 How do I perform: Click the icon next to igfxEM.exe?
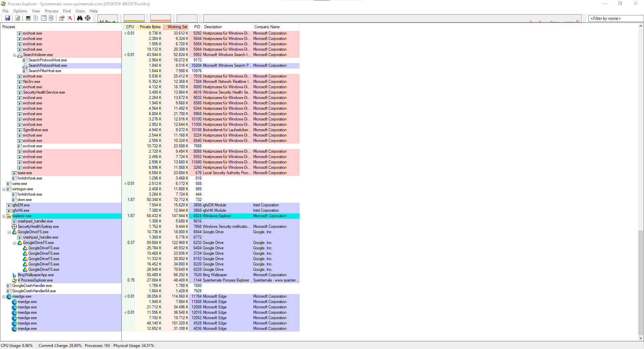9,205
